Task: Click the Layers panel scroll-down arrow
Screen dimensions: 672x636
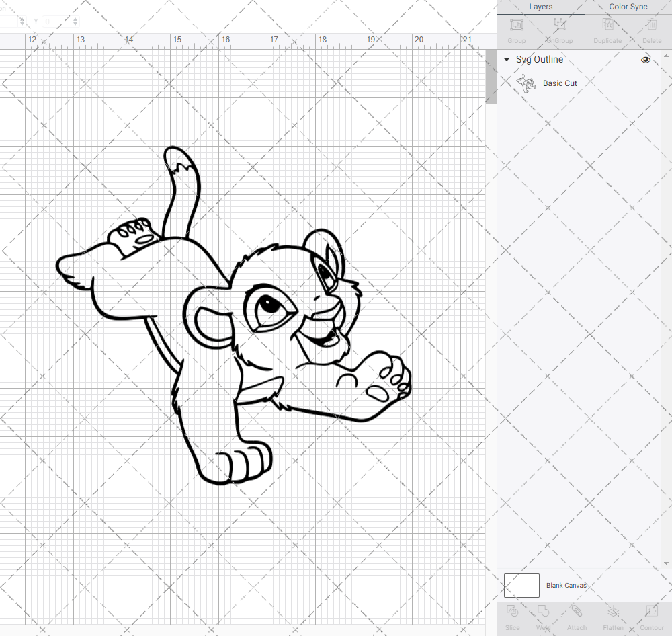Action: tap(665, 563)
